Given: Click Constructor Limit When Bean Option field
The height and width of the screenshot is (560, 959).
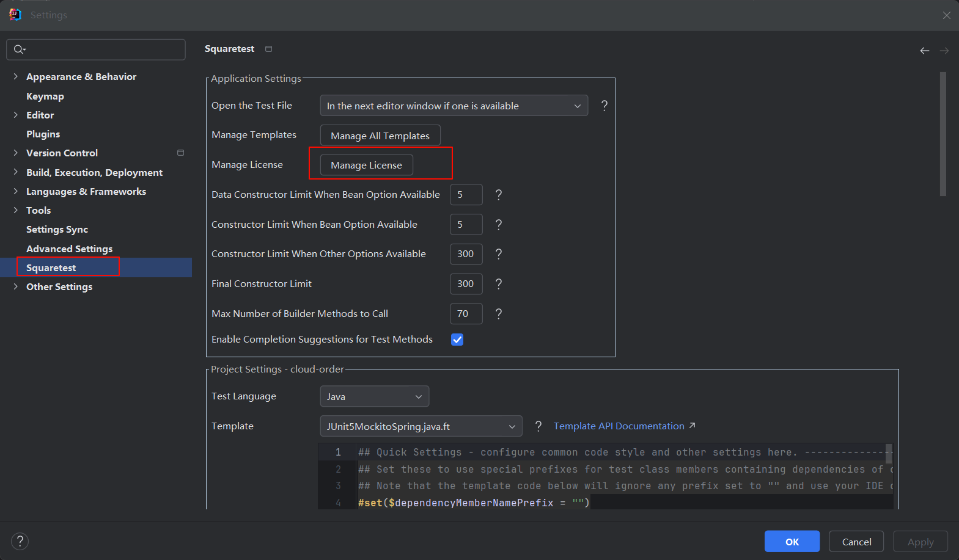Looking at the screenshot, I should click(466, 225).
